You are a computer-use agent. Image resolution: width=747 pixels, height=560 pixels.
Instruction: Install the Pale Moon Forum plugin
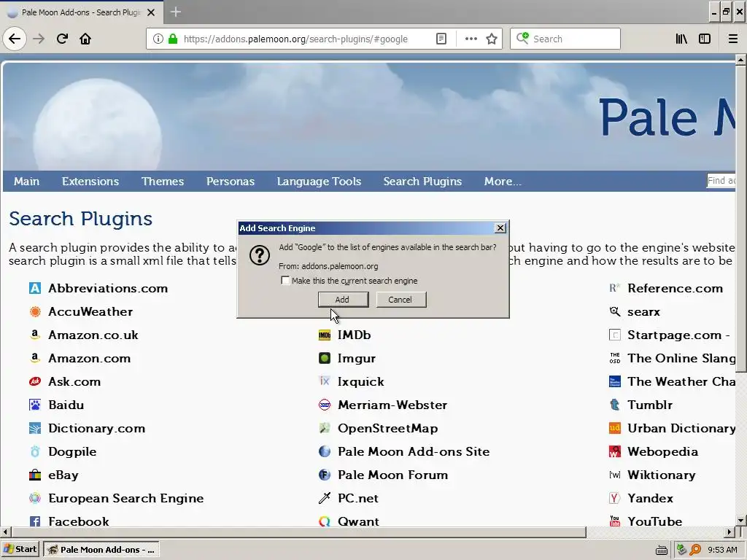tap(392, 475)
